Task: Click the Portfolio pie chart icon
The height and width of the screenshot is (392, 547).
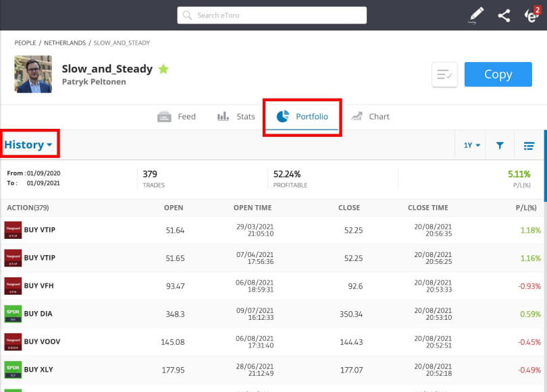Action: pos(283,116)
